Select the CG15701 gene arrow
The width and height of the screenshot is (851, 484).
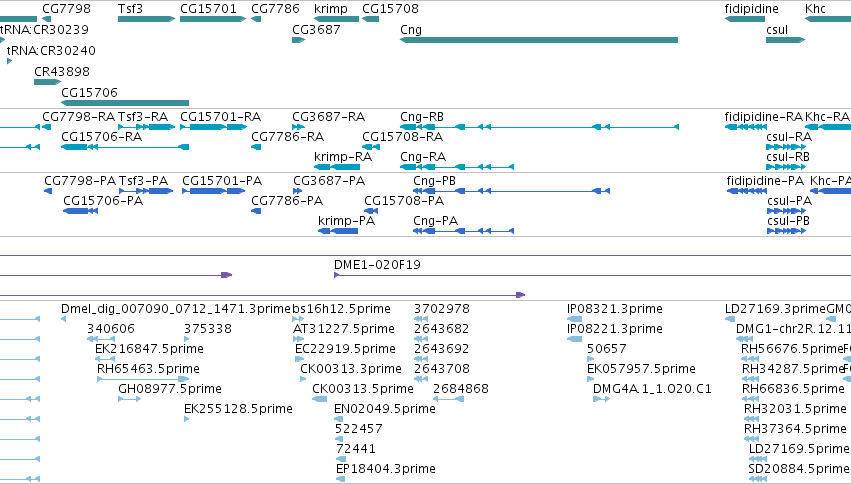point(213,19)
